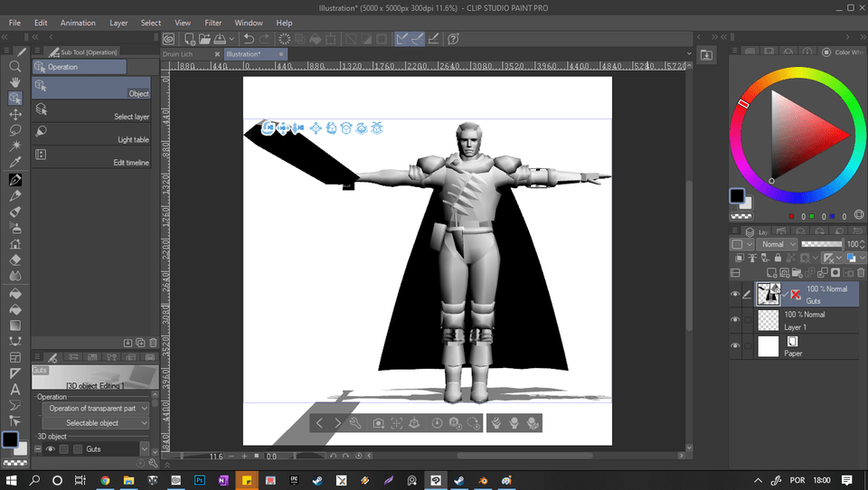This screenshot has height=490, width=868.
Task: Open a file from the command bar
Action: (x=204, y=39)
